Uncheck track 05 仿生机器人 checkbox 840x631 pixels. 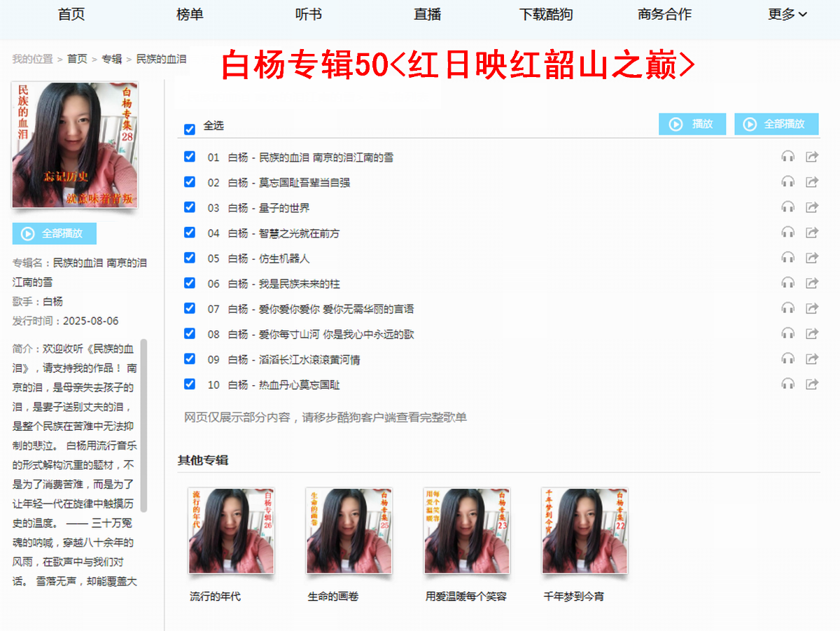(x=189, y=257)
